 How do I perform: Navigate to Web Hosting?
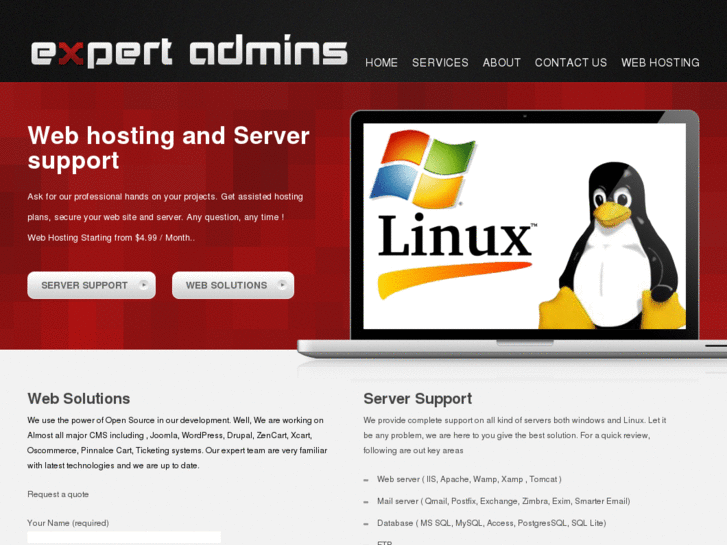click(660, 63)
